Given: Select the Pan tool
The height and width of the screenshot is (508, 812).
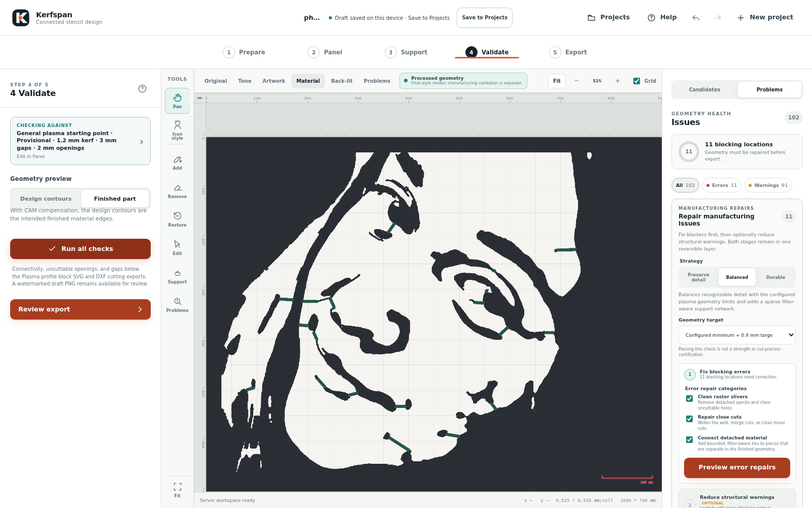Looking at the screenshot, I should 177,101.
